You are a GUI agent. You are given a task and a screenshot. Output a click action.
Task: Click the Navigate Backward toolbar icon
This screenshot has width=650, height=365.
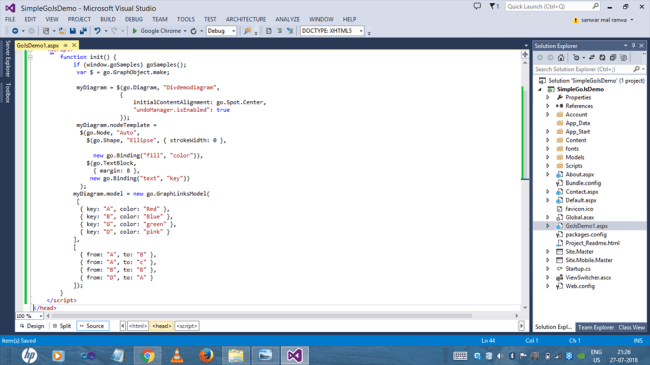[x=15, y=31]
